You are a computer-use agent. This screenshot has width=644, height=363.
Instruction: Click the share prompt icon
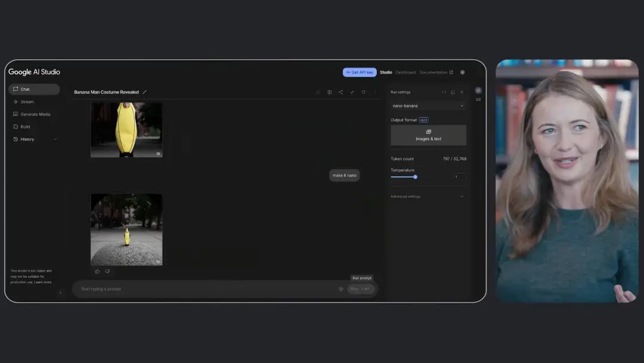click(341, 92)
